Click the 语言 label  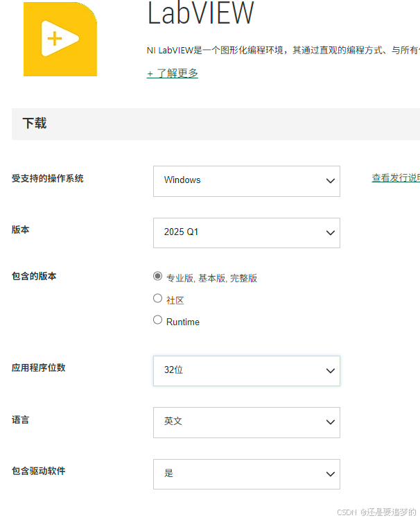21,420
